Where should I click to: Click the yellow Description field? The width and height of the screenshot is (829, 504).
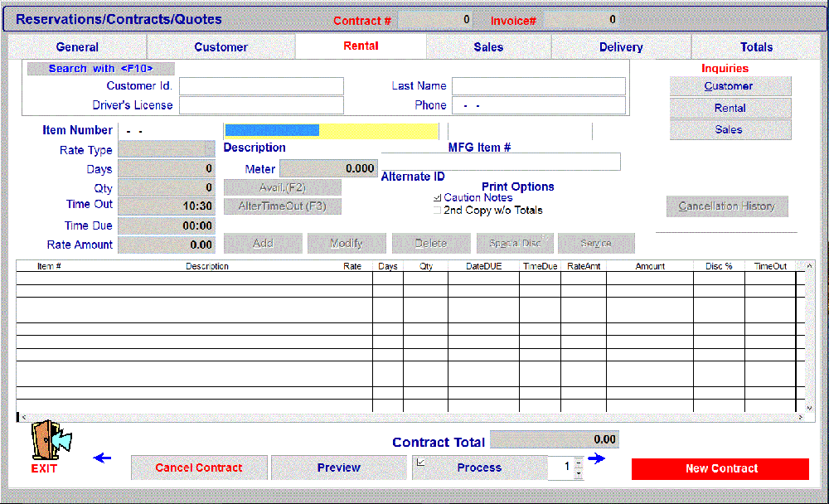click(x=332, y=131)
